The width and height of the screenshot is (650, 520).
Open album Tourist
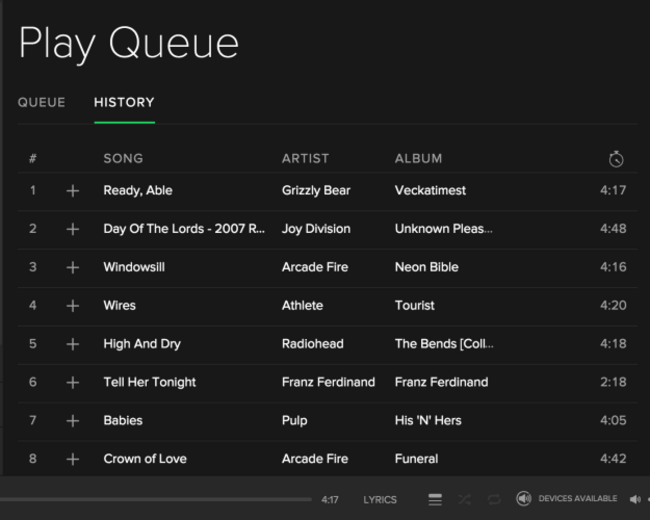click(415, 306)
